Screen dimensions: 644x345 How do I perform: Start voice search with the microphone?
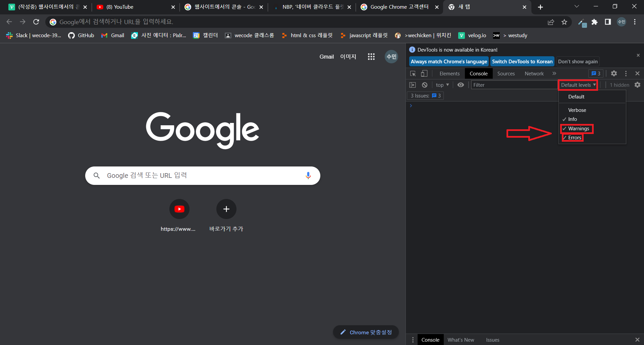[308, 176]
